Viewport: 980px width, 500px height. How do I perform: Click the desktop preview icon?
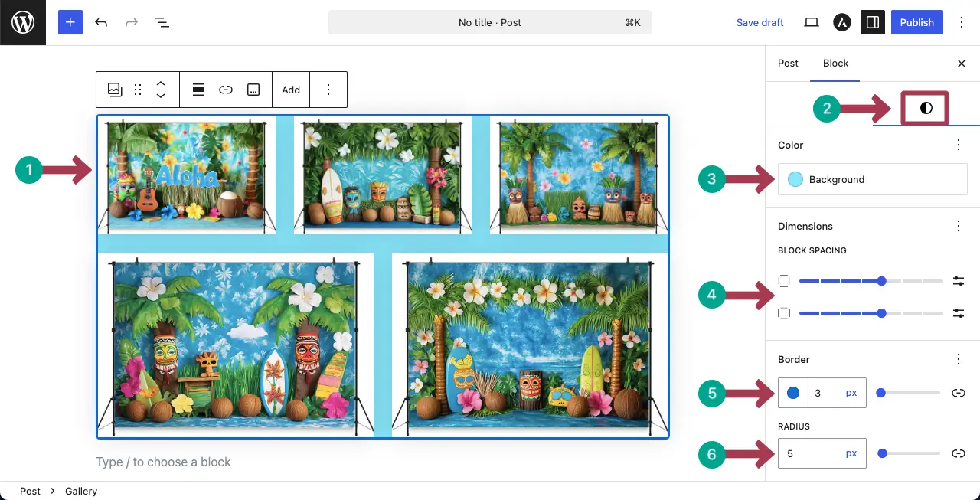(812, 22)
